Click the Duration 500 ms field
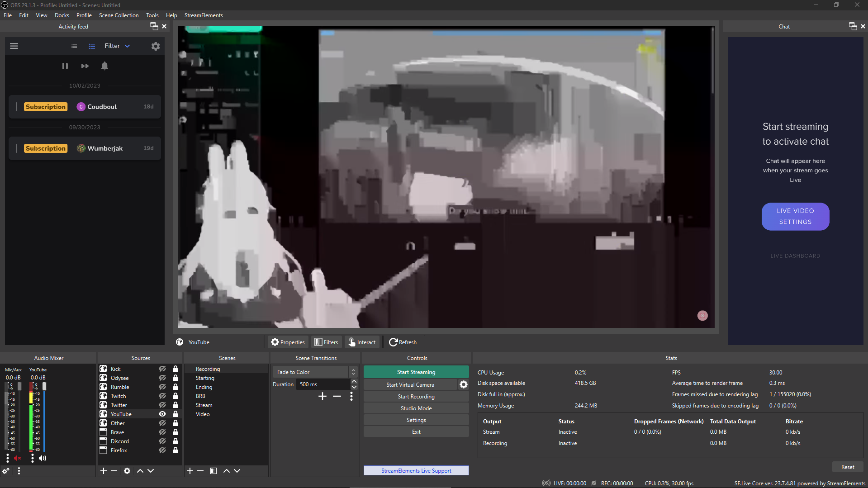 323,384
